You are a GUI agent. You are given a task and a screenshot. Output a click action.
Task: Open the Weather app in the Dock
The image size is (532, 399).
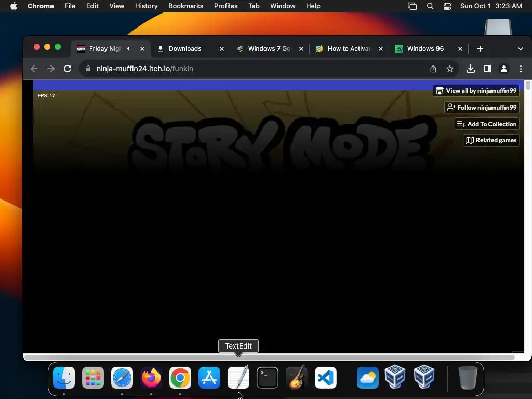[368, 378]
